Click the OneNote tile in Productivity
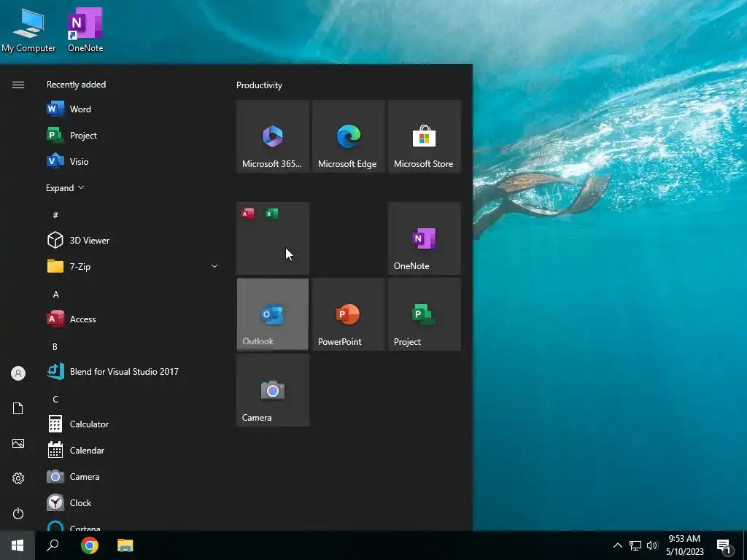 coord(425,238)
